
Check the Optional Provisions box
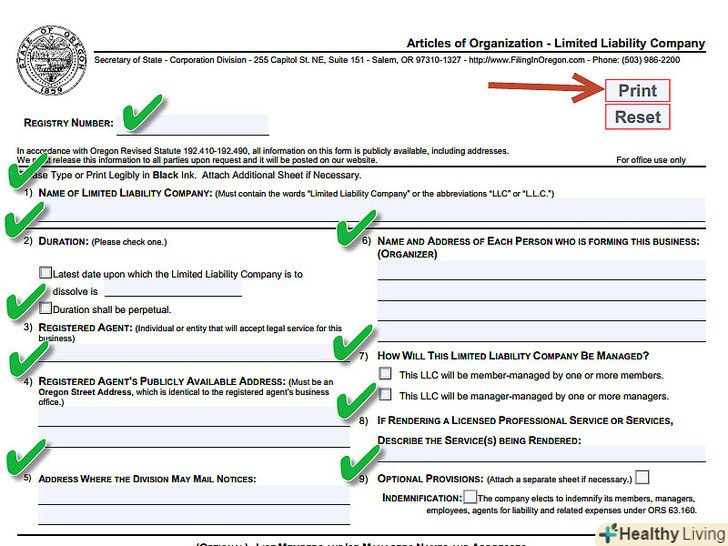(x=642, y=477)
